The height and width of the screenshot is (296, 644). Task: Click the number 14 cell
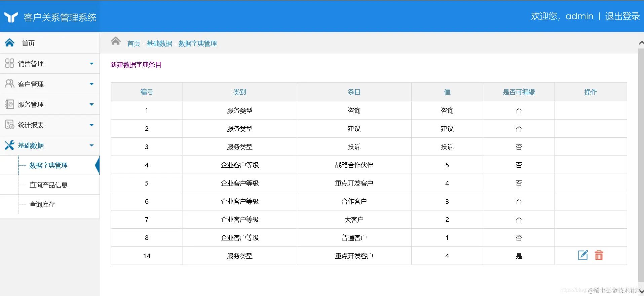point(147,256)
